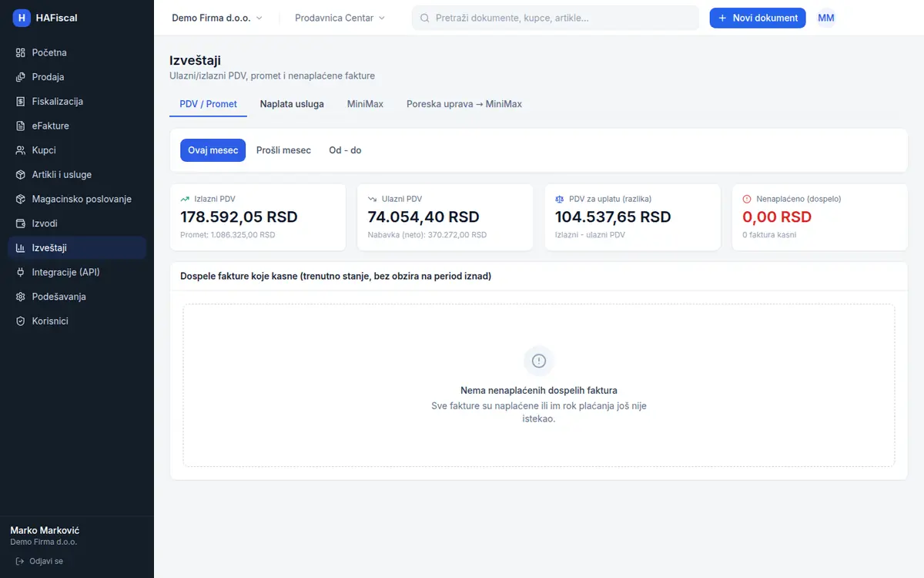Click the 74.054,40 RSD Ulazni PDV value

click(423, 217)
